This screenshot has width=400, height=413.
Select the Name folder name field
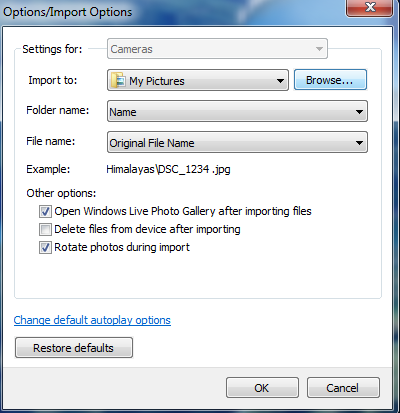pyautogui.click(x=237, y=112)
